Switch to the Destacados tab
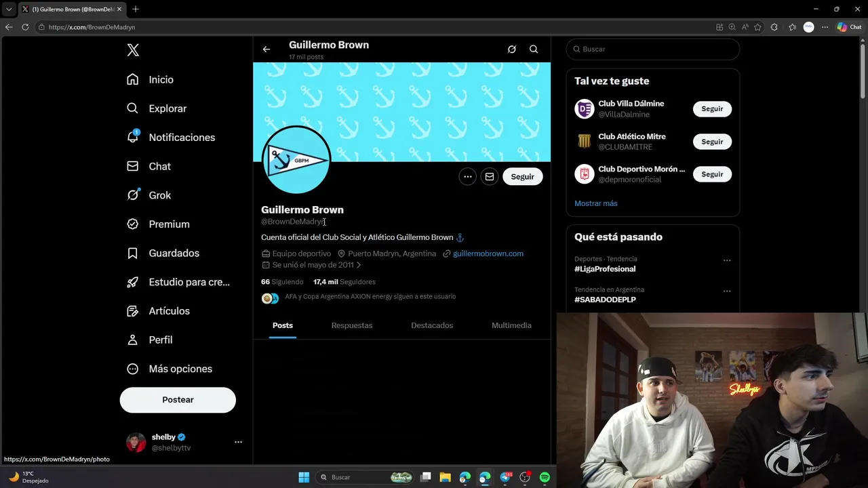 tap(432, 325)
